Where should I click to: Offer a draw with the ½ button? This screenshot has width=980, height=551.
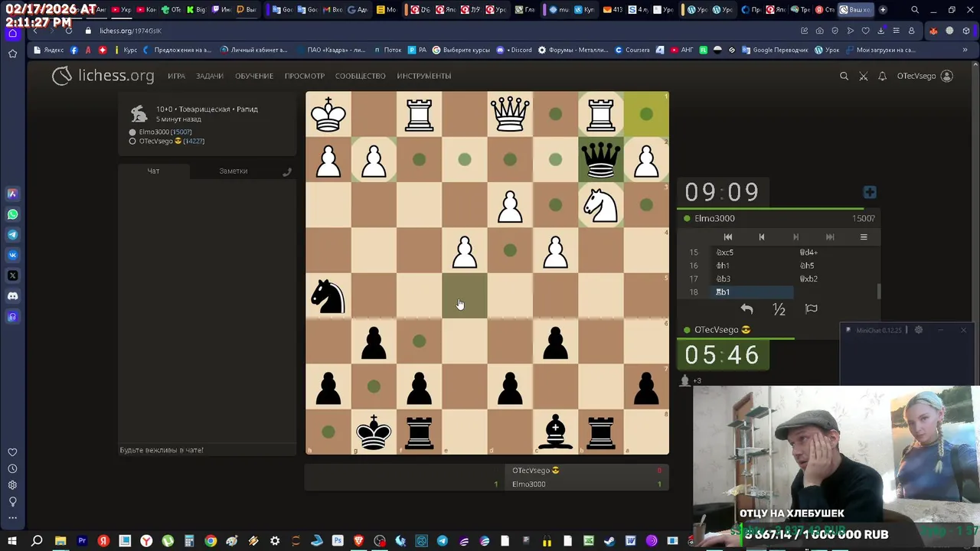coord(779,309)
